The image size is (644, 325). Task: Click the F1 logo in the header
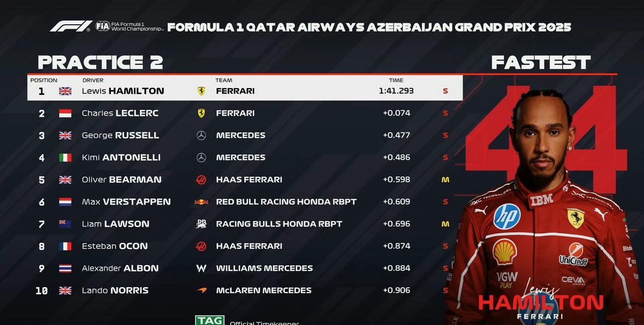70,26
